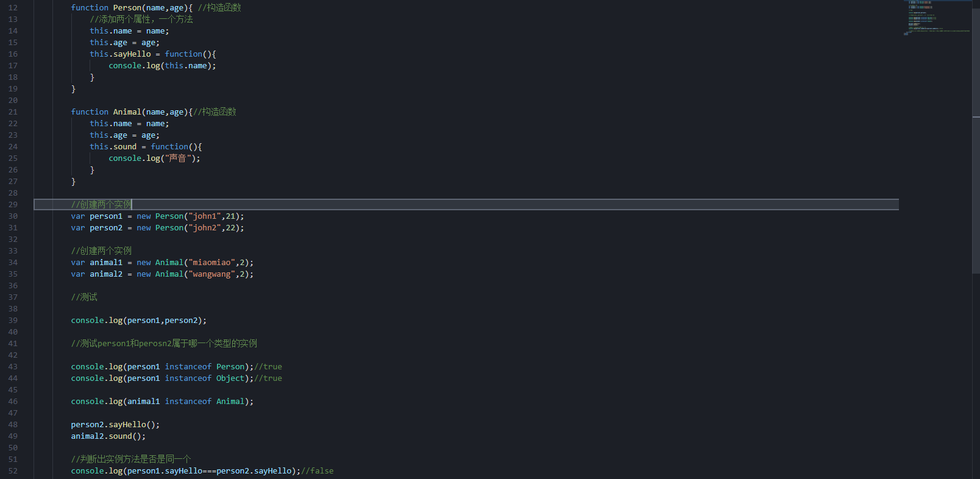This screenshot has width=980, height=479.
Task: Click 'this.name = name;' on line 22
Action: pyautogui.click(x=129, y=124)
